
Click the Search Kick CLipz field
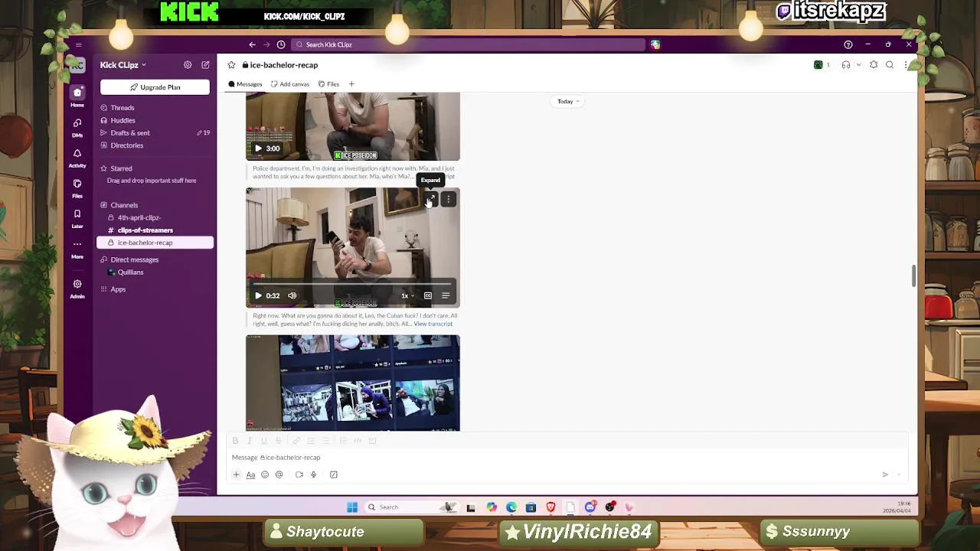469,44
